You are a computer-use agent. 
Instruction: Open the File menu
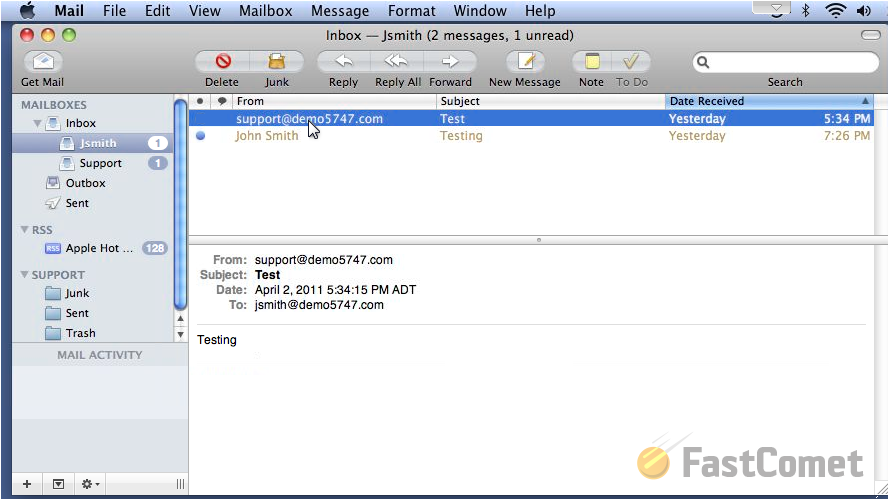point(115,11)
